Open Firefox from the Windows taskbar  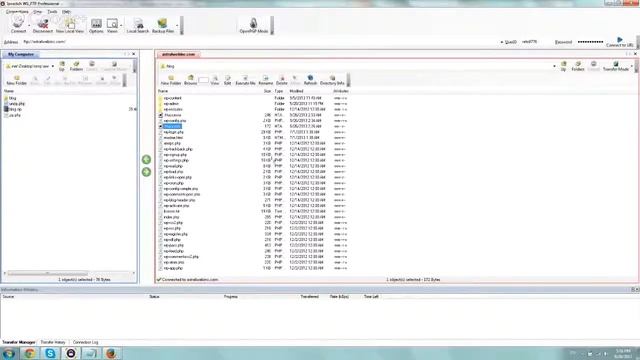click(x=111, y=353)
